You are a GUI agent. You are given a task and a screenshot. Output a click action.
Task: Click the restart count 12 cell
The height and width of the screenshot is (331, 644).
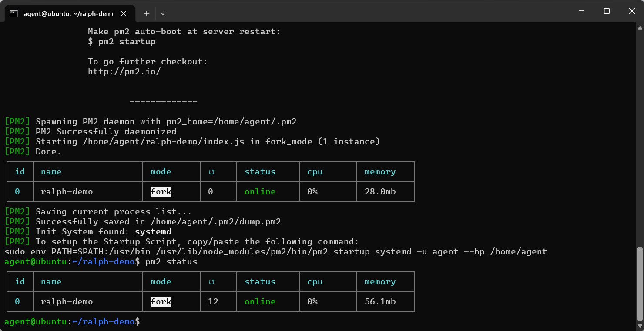click(213, 301)
